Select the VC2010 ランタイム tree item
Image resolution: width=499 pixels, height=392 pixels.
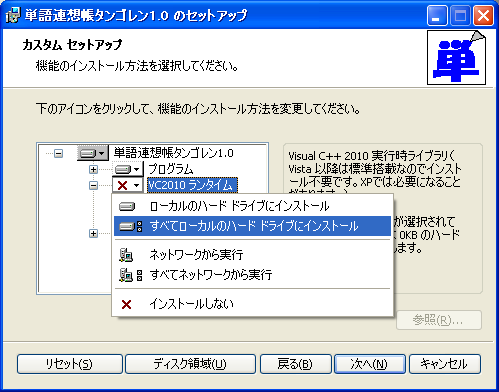(x=192, y=185)
